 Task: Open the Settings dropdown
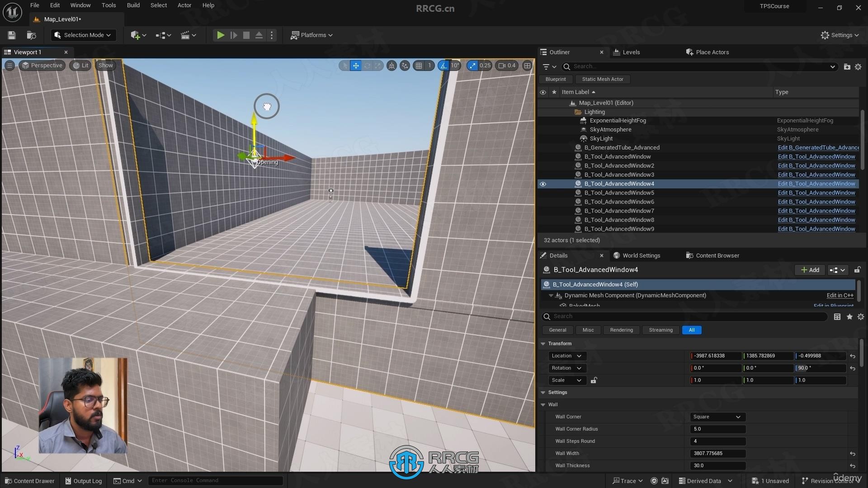click(840, 35)
